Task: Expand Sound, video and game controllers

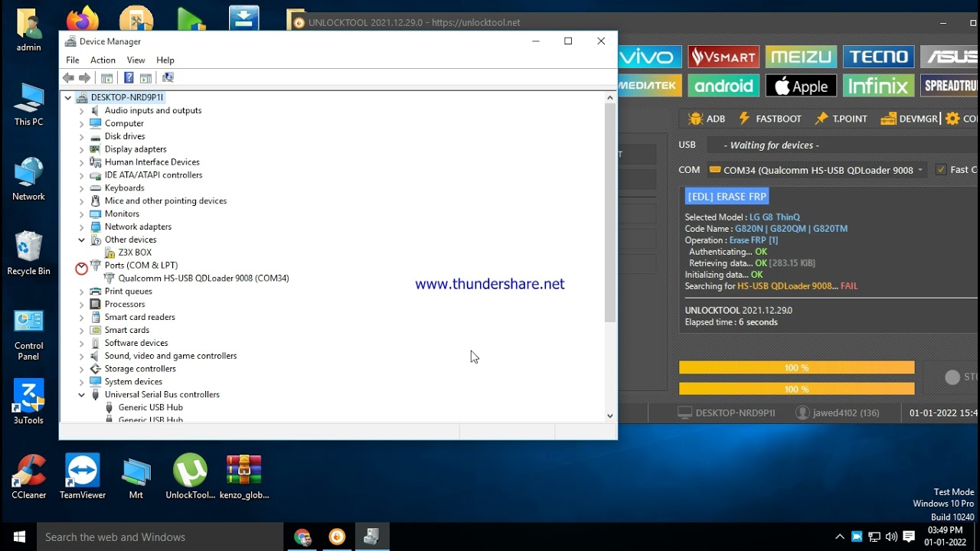Action: (x=82, y=356)
